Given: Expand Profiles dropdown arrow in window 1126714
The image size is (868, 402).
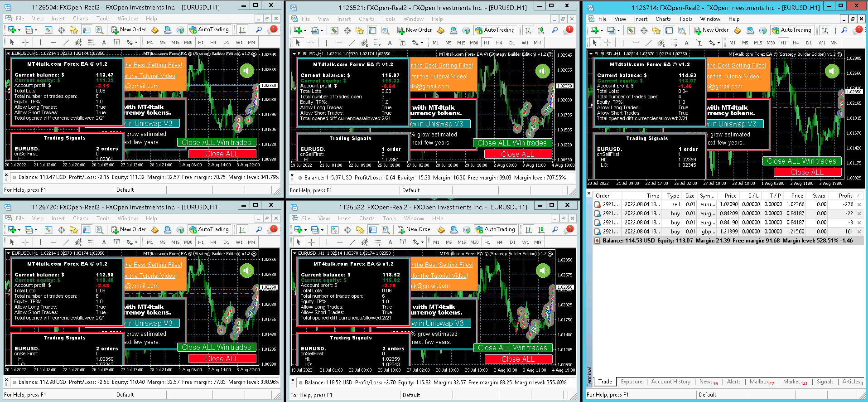Looking at the screenshot, I should (618, 31).
